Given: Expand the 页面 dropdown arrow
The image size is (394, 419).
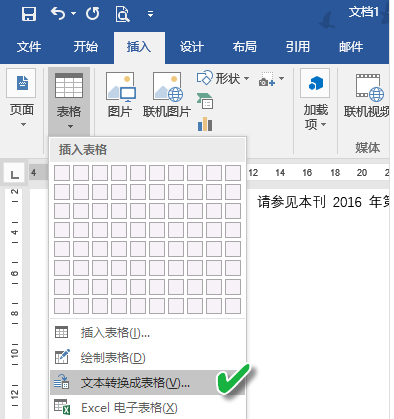Looking at the screenshot, I should point(23,125).
